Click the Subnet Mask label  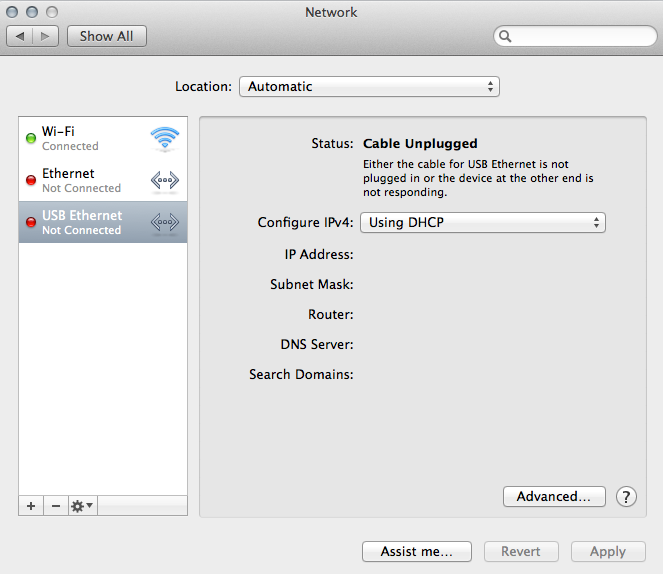[312, 284]
